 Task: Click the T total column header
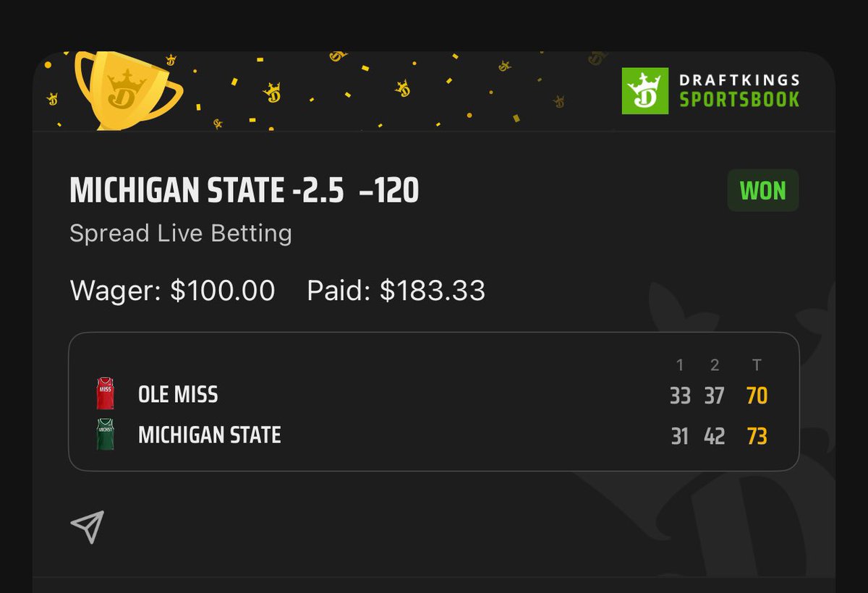click(757, 364)
